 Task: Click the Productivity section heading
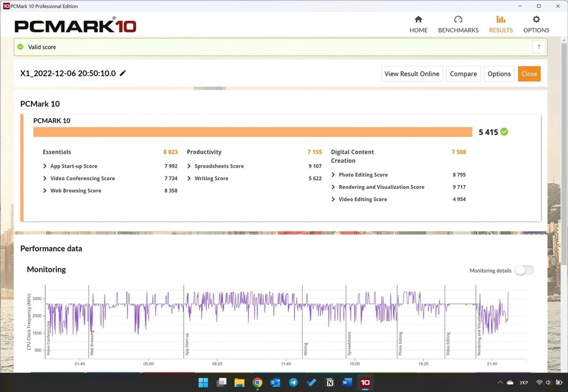tap(204, 152)
